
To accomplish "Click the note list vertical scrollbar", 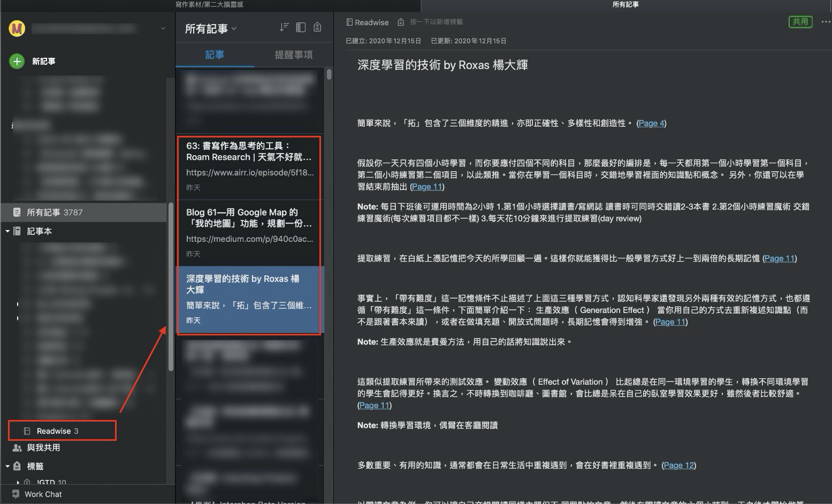I will pyautogui.click(x=329, y=75).
